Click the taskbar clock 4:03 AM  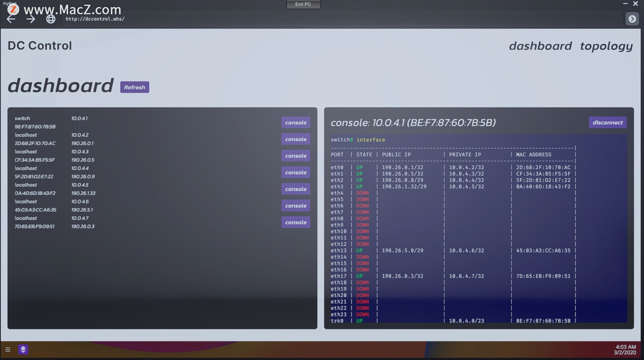pyautogui.click(x=626, y=347)
